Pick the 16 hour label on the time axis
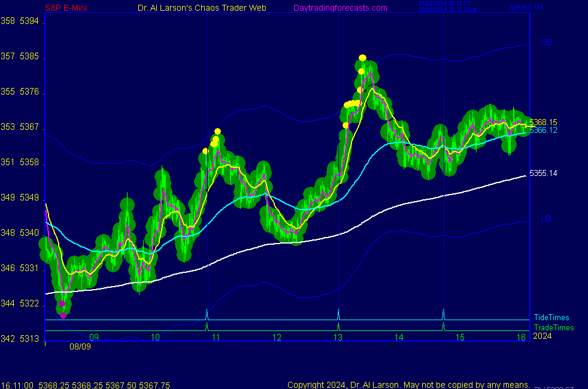This screenshot has height=389, width=588. [522, 338]
